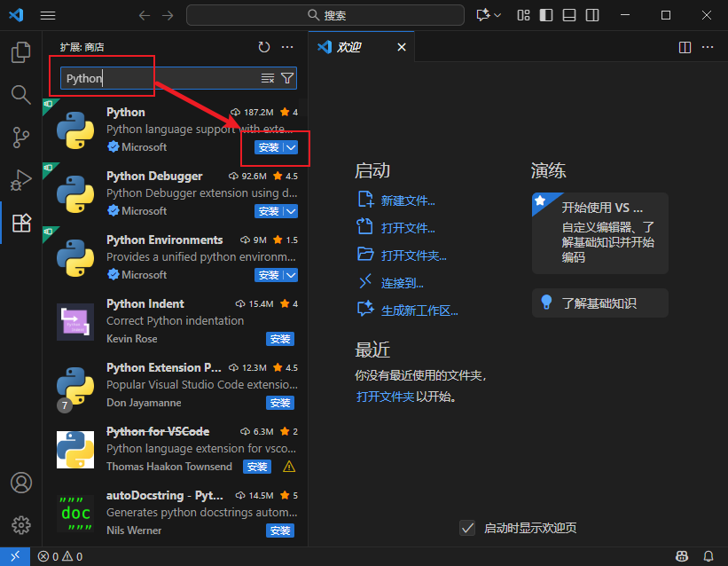
Task: Open the Run and Debug view
Action: click(21, 177)
